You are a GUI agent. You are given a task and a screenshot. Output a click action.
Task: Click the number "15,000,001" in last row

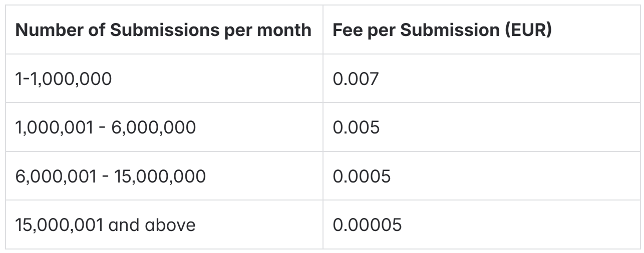[x=62, y=225]
